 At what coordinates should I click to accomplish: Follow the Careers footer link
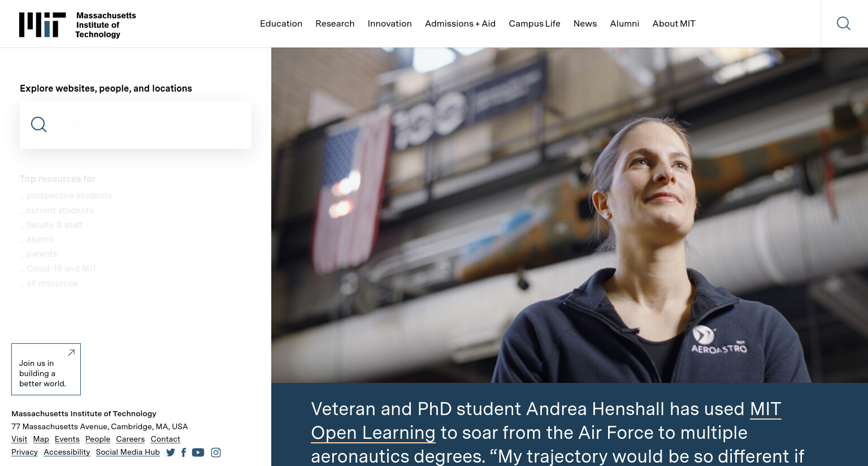(131, 439)
